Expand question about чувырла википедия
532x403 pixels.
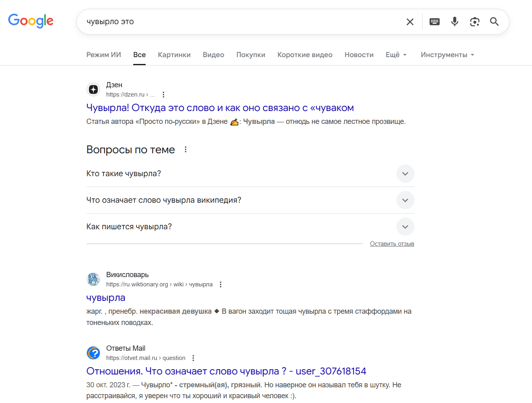[x=405, y=200]
